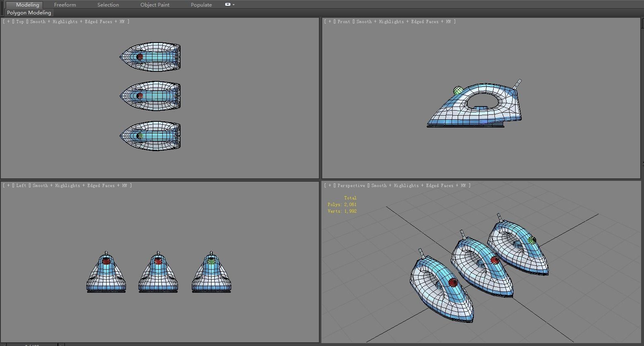Image resolution: width=644 pixels, height=346 pixels.
Task: Expand the Polygon Modeling panel
Action: (x=29, y=13)
